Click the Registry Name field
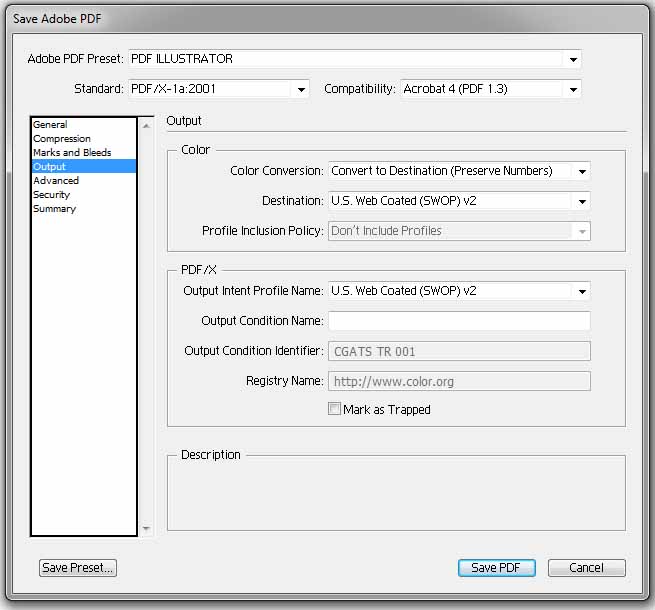The width and height of the screenshot is (655, 610). pos(459,381)
